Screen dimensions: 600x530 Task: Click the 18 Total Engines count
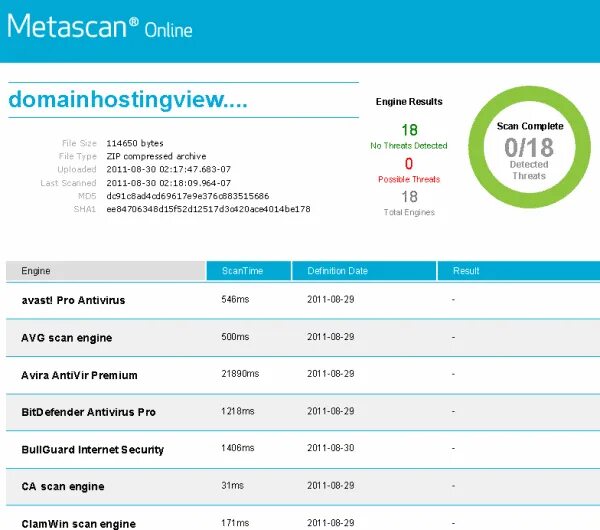point(409,197)
